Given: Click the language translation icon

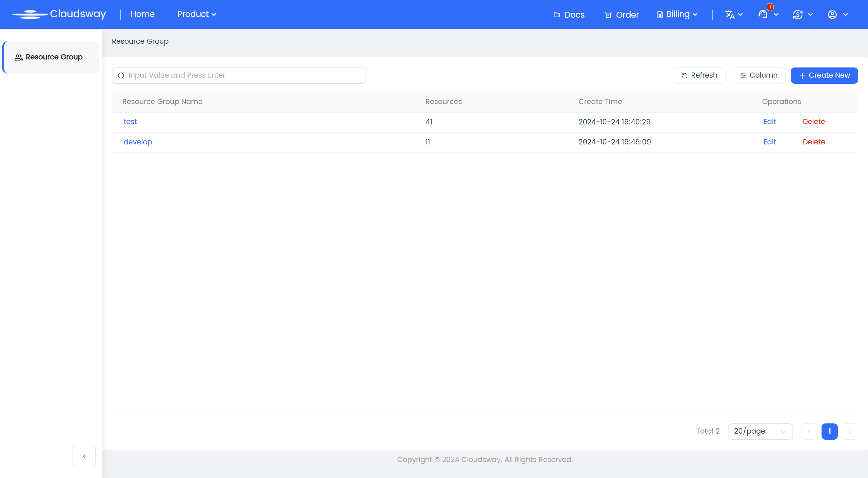Looking at the screenshot, I should [x=730, y=15].
